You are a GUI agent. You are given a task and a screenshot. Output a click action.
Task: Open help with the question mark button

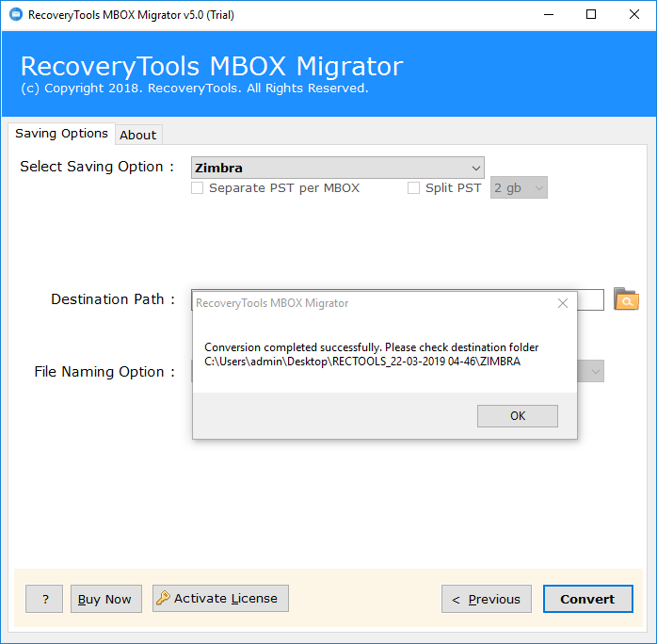coord(44,599)
